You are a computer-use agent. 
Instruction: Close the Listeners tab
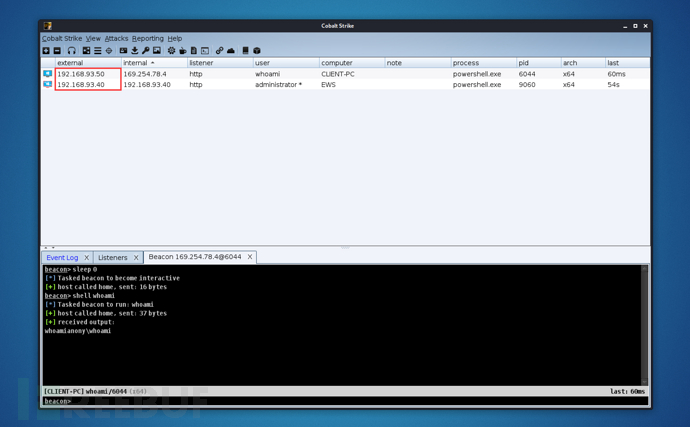(x=136, y=258)
